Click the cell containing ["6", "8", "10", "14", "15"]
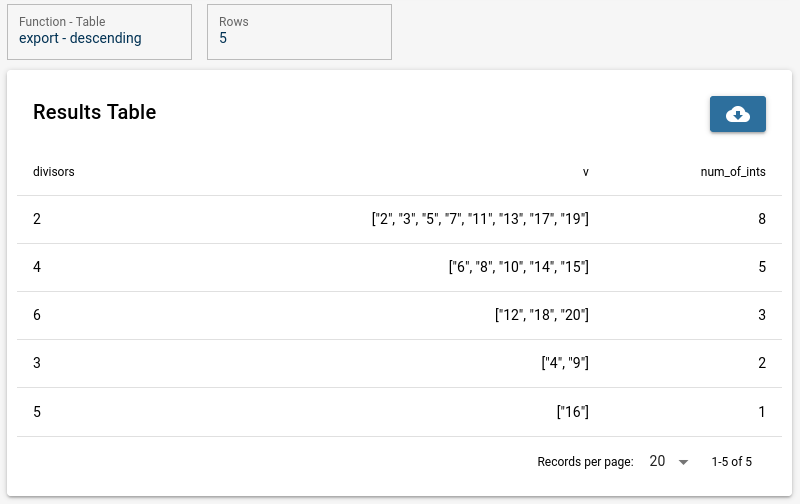 click(518, 267)
